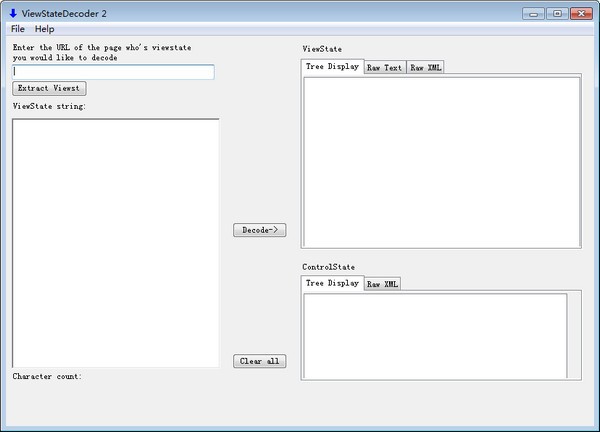
Task: Switch to the ControlState Raw XML tab
Action: pos(382,284)
